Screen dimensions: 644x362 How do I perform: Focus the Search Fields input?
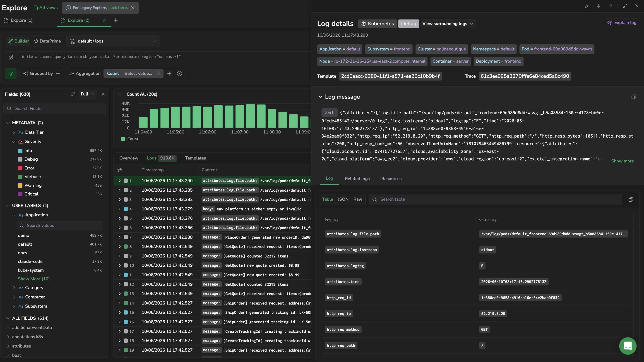click(x=55, y=109)
